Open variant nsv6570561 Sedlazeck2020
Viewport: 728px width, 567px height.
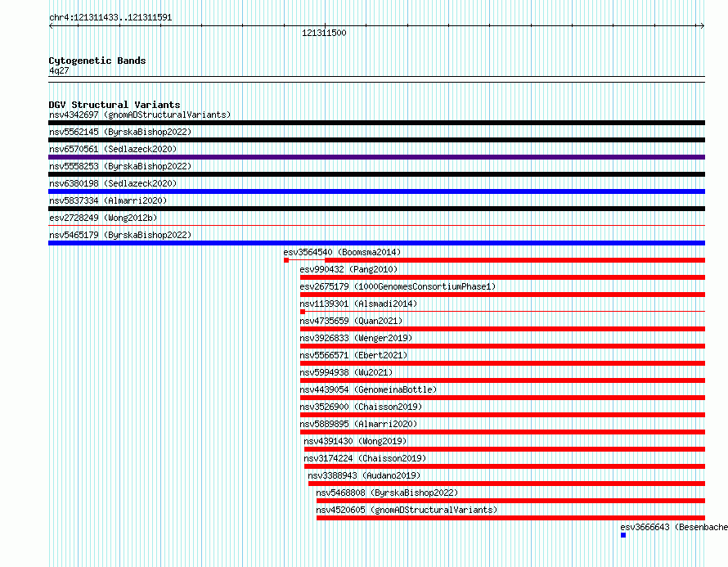[113, 149]
